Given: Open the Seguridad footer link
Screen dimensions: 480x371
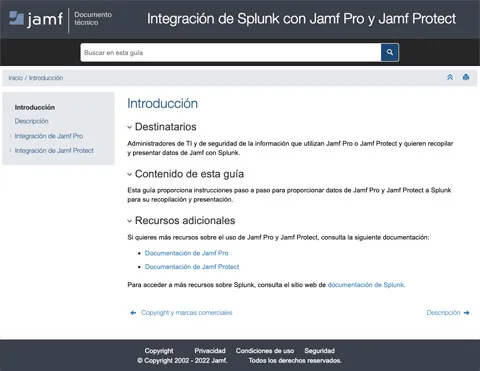Looking at the screenshot, I should [319, 351].
